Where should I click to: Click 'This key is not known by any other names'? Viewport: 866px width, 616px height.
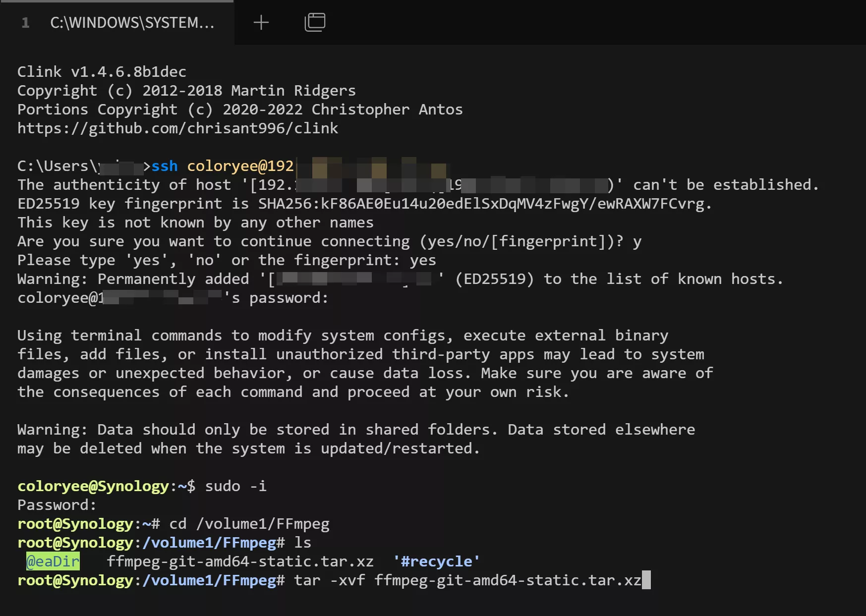pos(195,223)
